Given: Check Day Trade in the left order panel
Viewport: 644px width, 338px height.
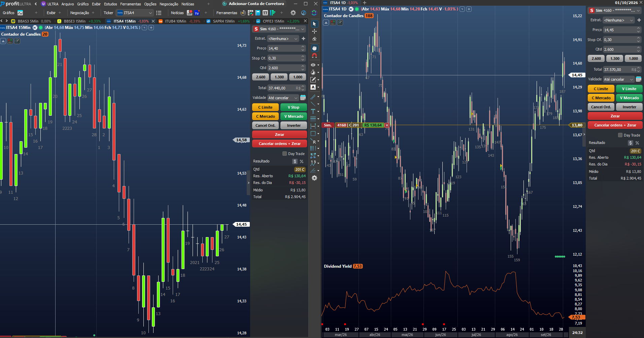Looking at the screenshot, I should [x=284, y=154].
